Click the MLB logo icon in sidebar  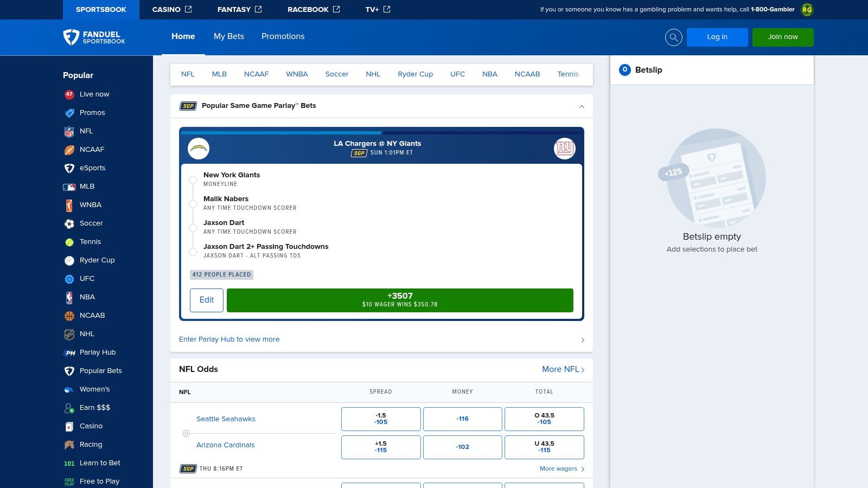69,187
